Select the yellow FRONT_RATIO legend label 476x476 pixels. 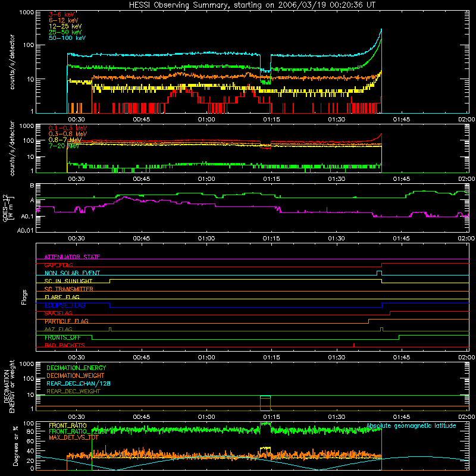[x=68, y=425]
